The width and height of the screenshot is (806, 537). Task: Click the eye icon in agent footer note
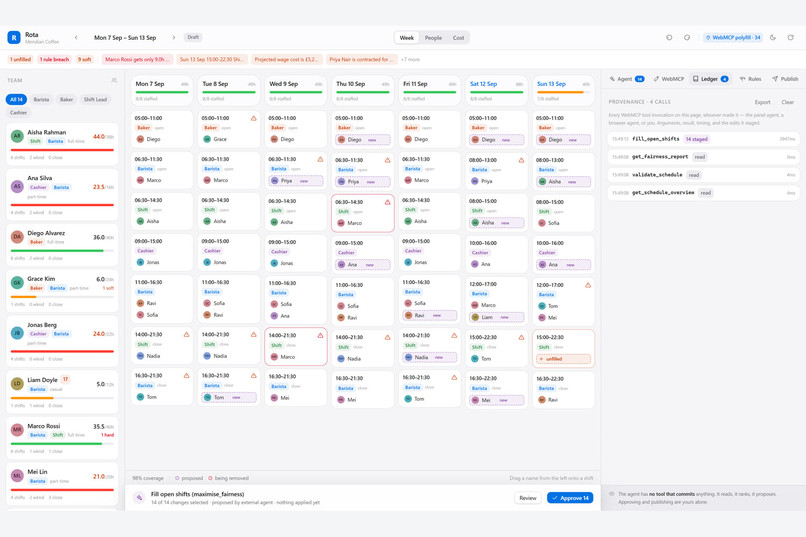612,494
